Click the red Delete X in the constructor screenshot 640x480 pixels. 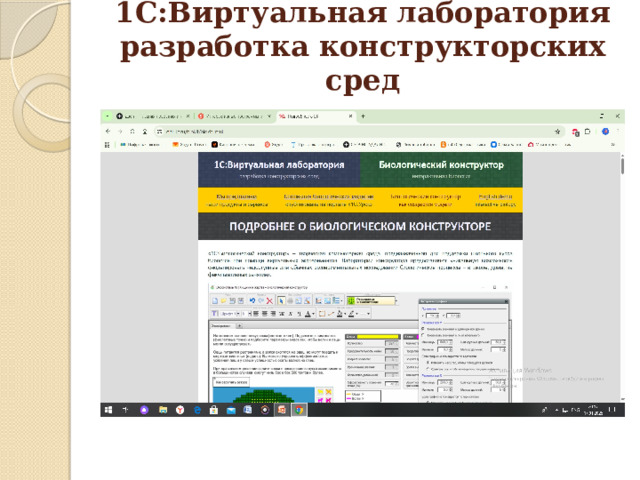(x=269, y=301)
